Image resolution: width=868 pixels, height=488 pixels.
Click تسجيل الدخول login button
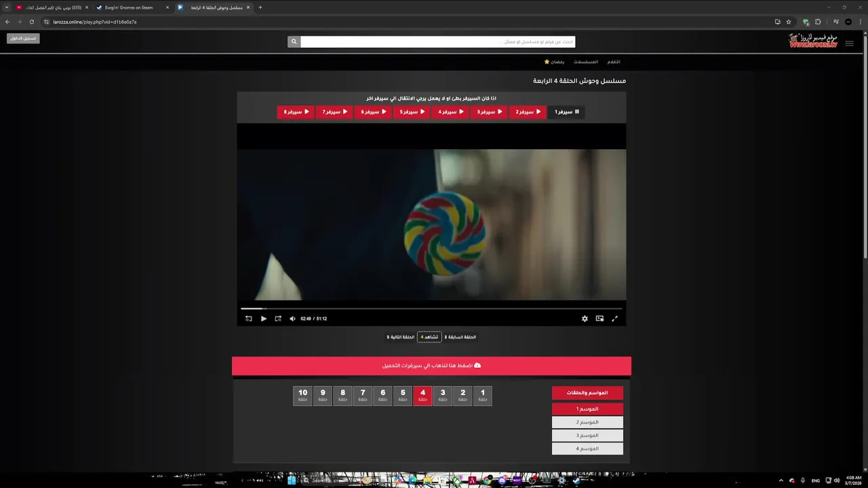[23, 38]
